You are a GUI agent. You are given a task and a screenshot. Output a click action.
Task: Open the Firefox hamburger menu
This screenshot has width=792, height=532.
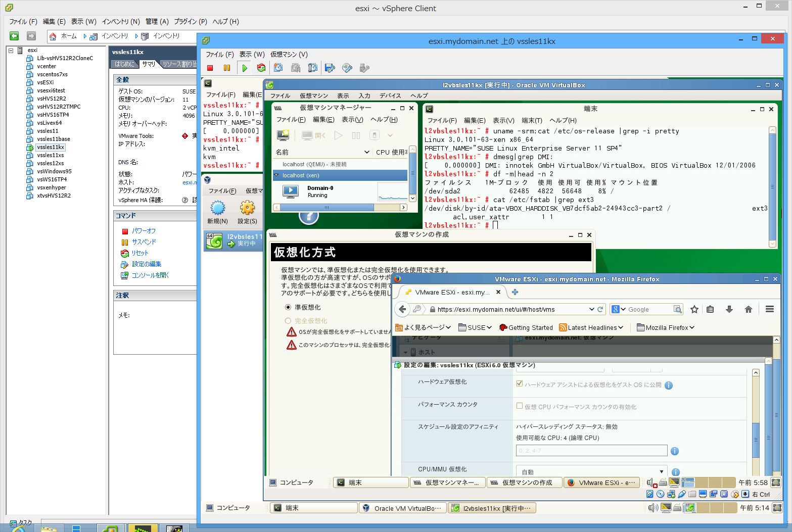(770, 309)
